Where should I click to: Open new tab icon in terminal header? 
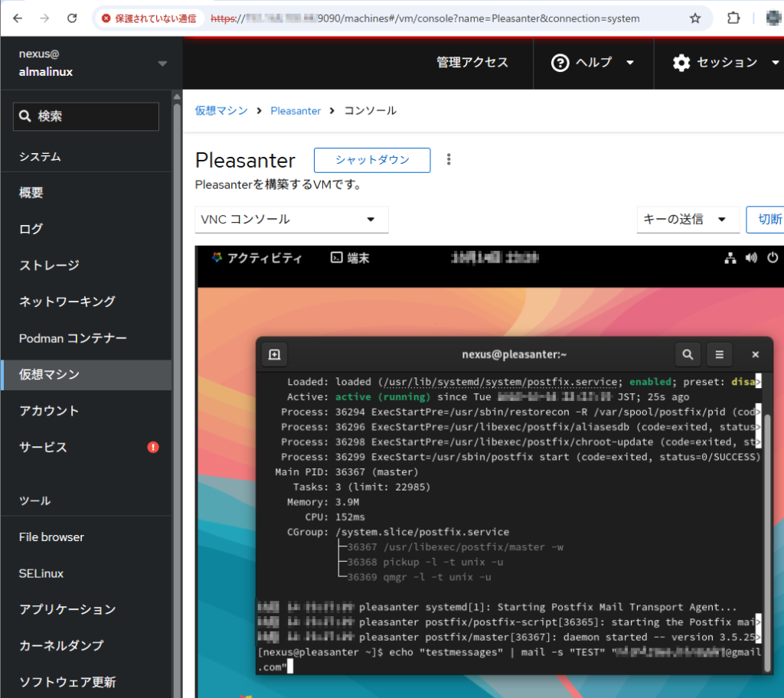tap(275, 354)
